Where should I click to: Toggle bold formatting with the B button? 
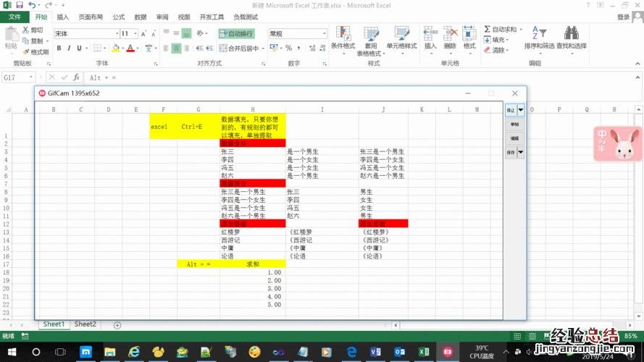click(x=59, y=48)
